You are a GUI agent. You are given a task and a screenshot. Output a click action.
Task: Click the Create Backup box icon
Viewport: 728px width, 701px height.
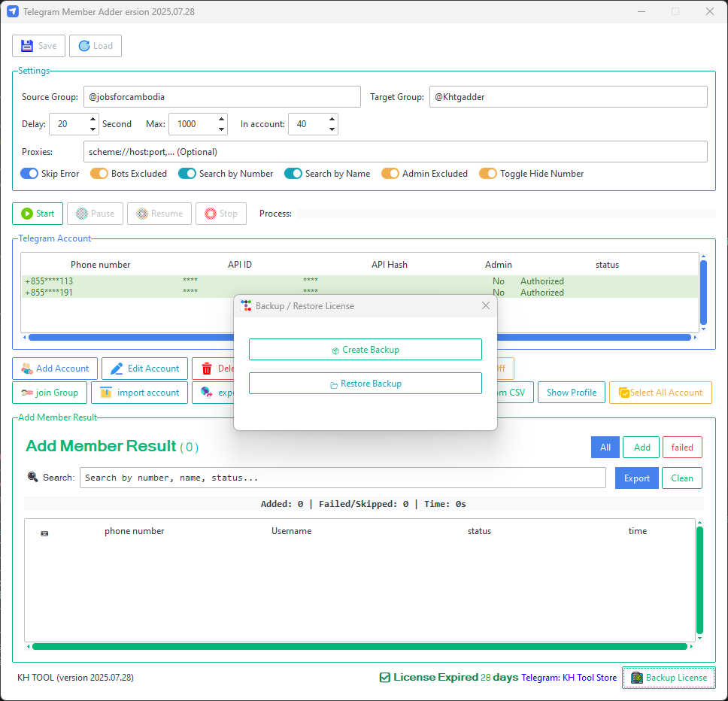click(335, 350)
